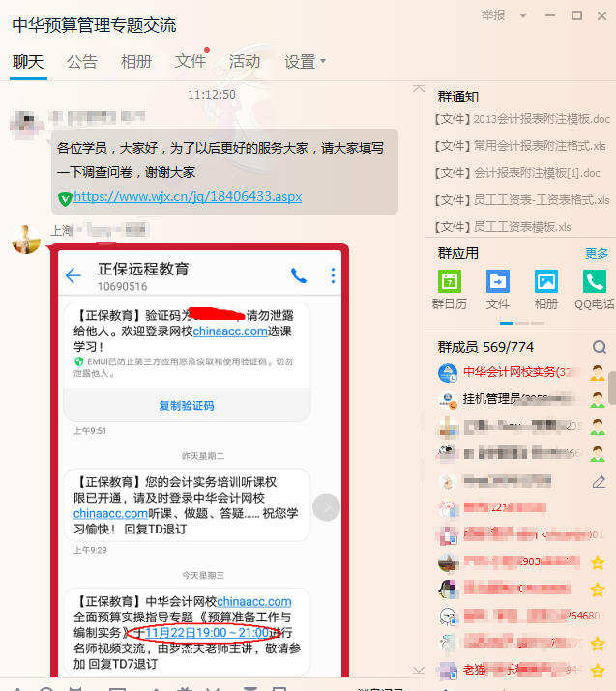Click green shield safety icon beside link
Image resolution: width=616 pixels, height=691 pixels.
tap(65, 199)
